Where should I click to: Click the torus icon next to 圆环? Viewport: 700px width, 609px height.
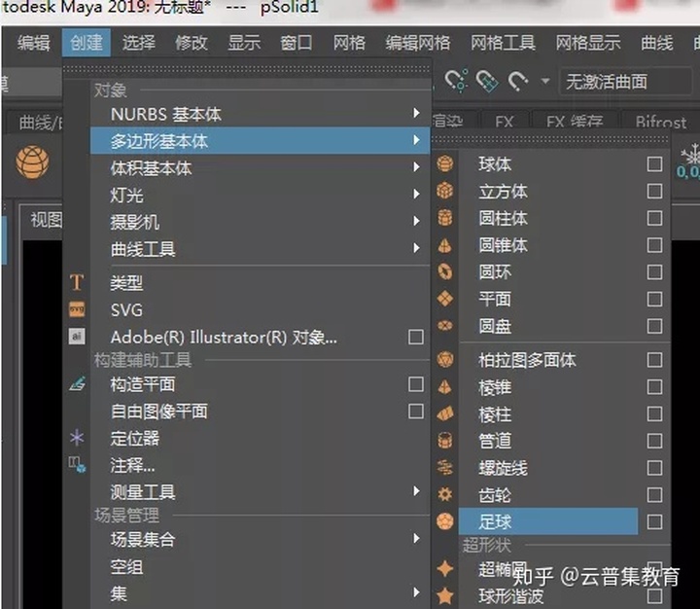click(444, 271)
